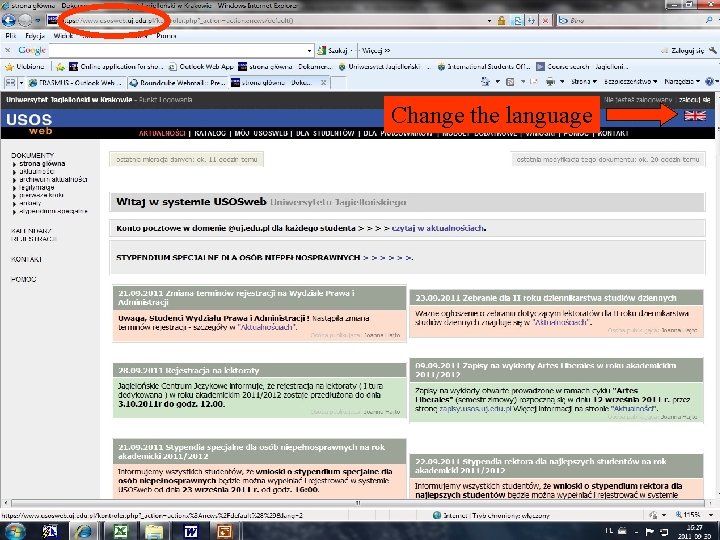Click the Quick Tabs grid icon
The width and height of the screenshot is (720, 540).
coord(10,83)
